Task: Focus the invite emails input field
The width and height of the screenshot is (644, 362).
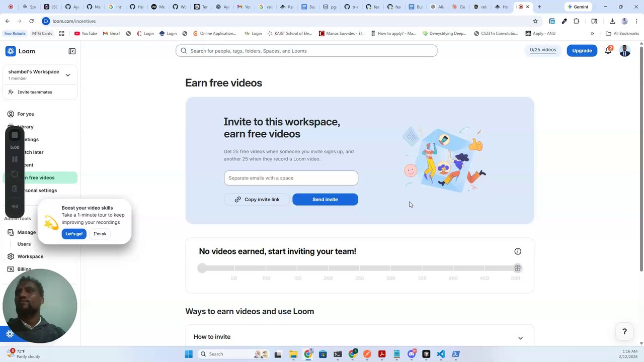Action: click(291, 178)
